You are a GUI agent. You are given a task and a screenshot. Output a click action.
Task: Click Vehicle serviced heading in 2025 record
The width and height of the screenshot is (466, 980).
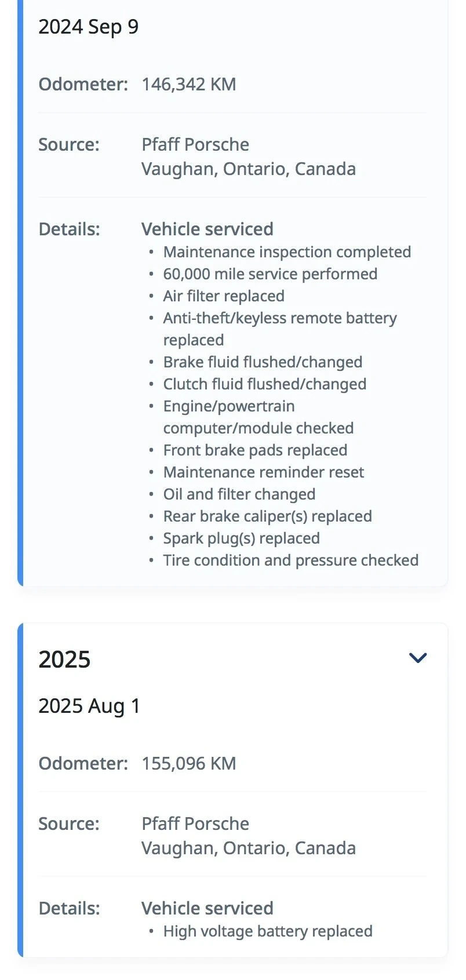207,909
